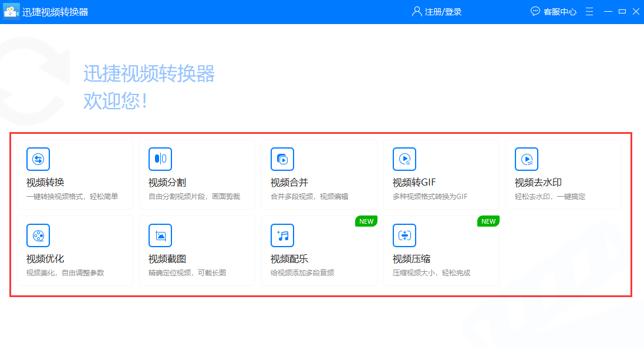The height and width of the screenshot is (347, 644).
Task: Click the 视频去水印 title text
Action: [538, 183]
